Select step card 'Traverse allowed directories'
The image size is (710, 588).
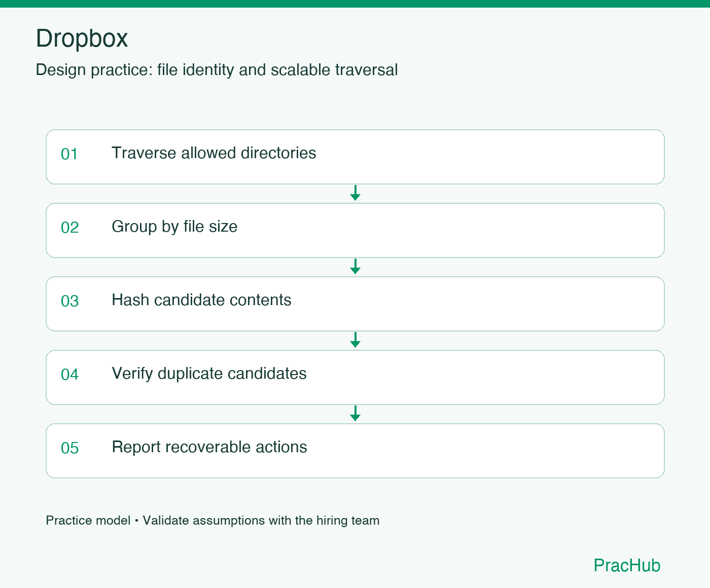355,157
